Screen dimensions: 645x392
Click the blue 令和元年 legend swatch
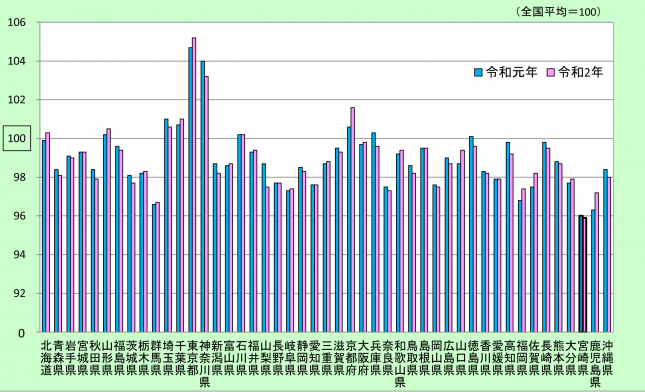(x=478, y=72)
